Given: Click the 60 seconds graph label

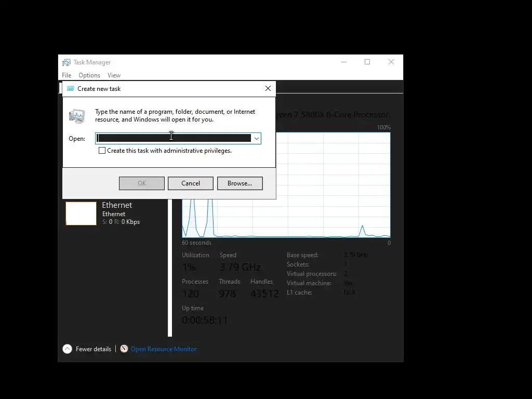Looking at the screenshot, I should pyautogui.click(x=196, y=243).
